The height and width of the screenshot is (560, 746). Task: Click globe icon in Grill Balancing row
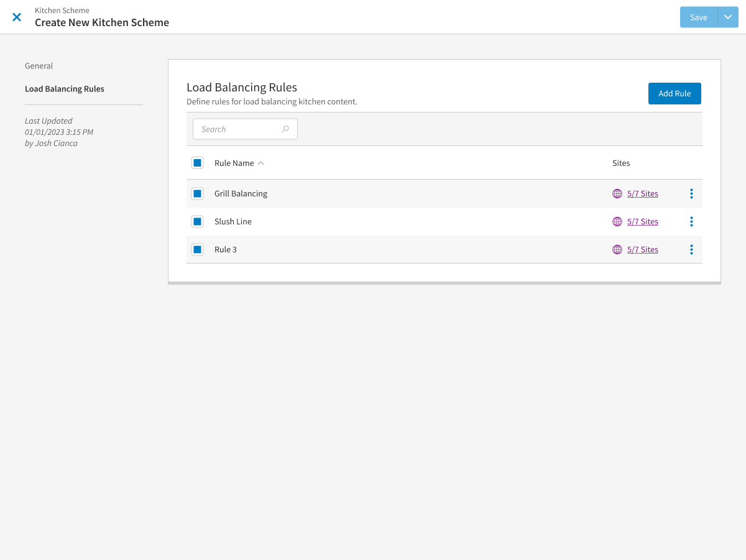tap(617, 194)
